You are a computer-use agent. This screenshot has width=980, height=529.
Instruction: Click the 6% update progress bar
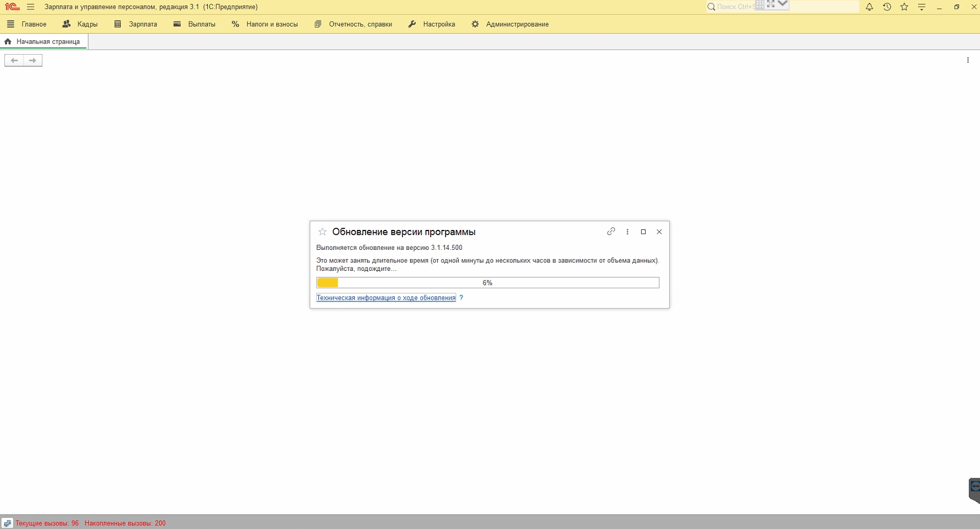(488, 283)
